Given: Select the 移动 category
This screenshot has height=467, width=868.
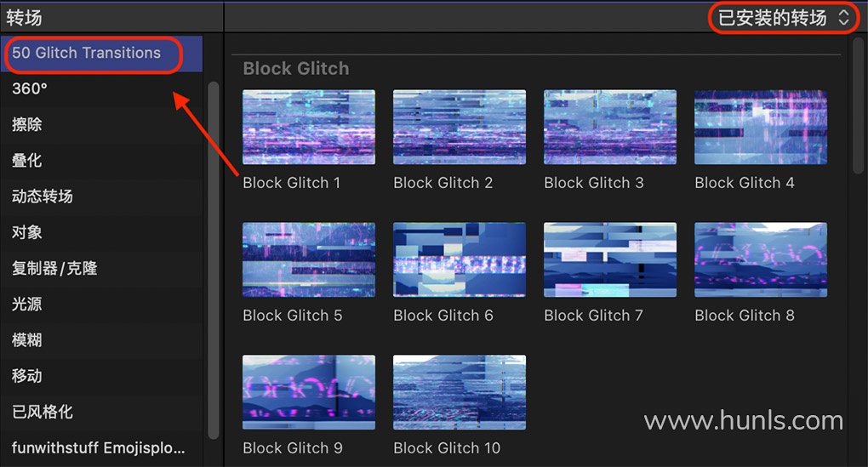Looking at the screenshot, I should coord(101,376).
